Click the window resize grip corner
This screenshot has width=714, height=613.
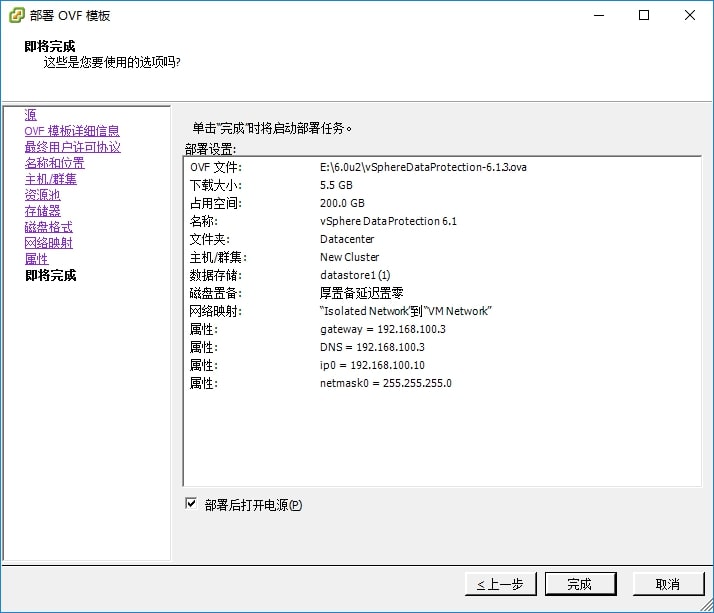pos(707,606)
